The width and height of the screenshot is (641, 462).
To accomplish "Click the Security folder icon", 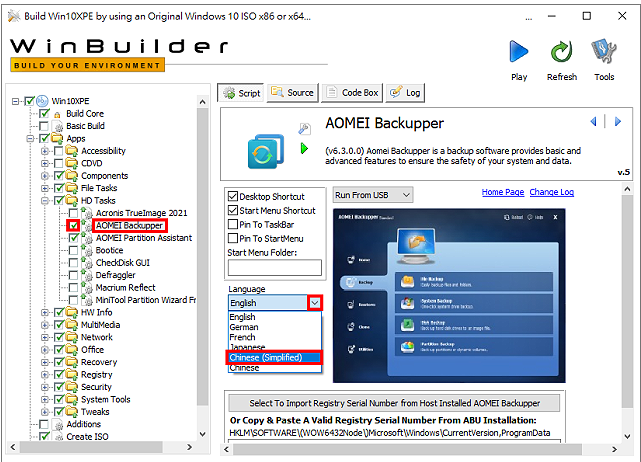I will click(x=72, y=387).
